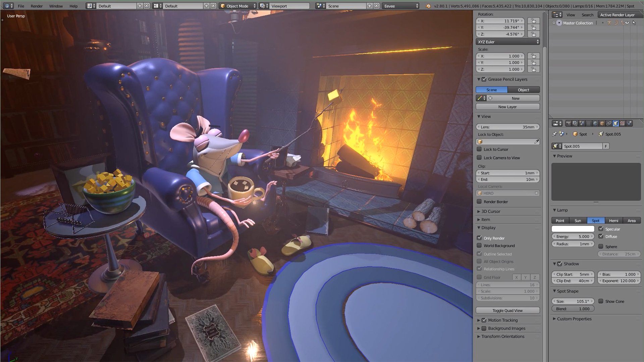
Task: Open the lamp color swatch picker
Action: tap(572, 229)
